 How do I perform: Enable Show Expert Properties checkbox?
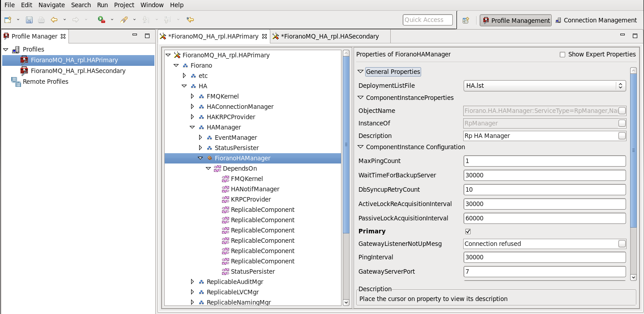tap(563, 55)
